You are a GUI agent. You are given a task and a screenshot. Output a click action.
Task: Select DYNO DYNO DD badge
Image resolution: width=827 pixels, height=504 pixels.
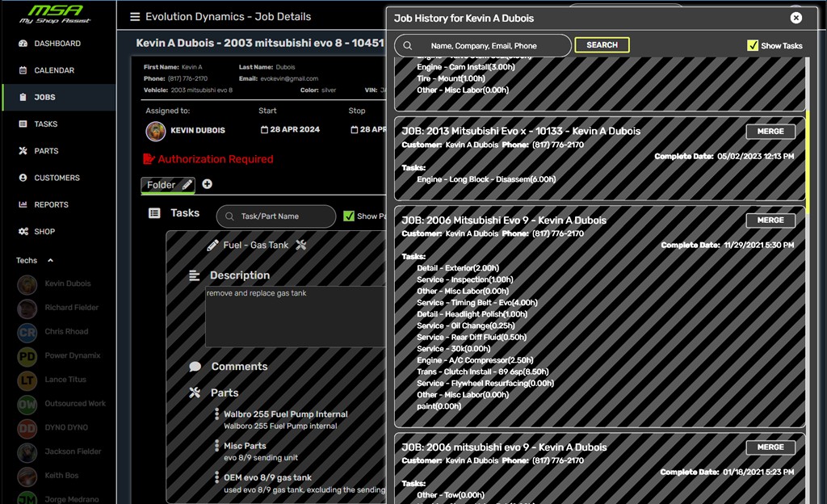27,428
